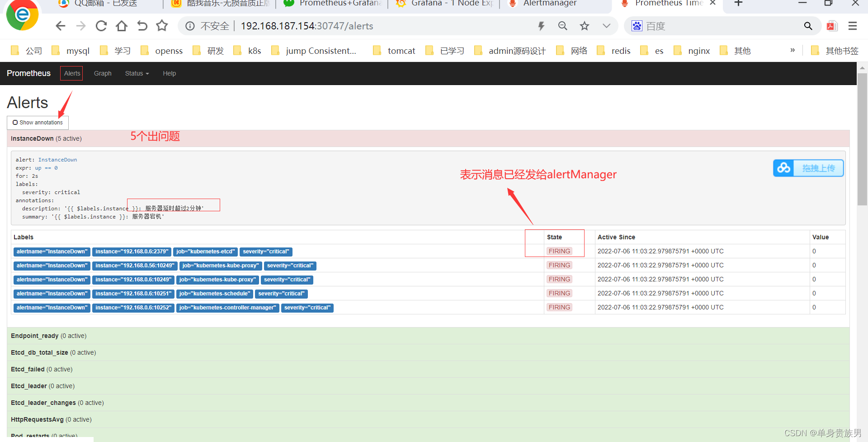
Task: Switch to the 酷我音乐 tab
Action: 222,4
